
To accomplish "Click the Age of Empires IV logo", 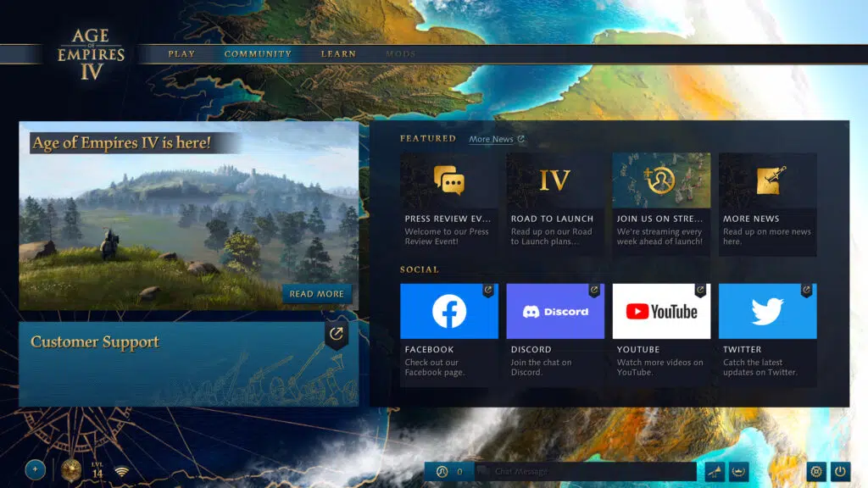I will pyautogui.click(x=92, y=54).
